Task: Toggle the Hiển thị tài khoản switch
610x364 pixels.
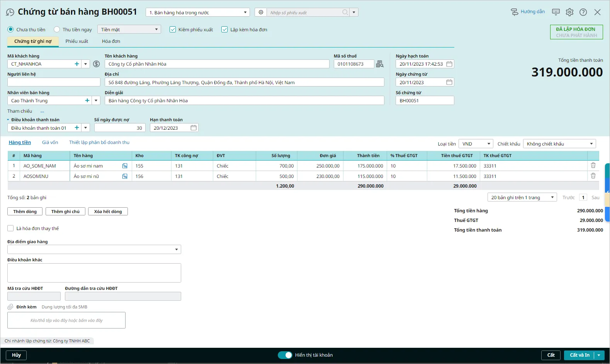Action: point(285,355)
